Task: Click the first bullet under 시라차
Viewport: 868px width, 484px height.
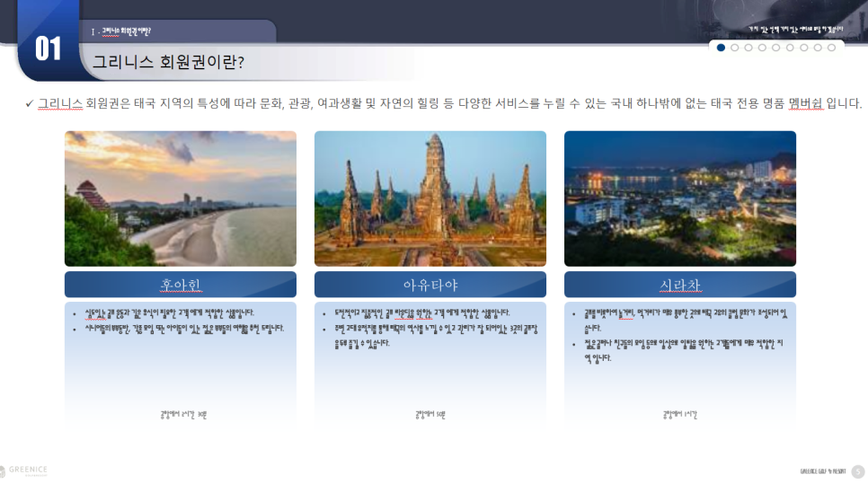Action: [686, 321]
